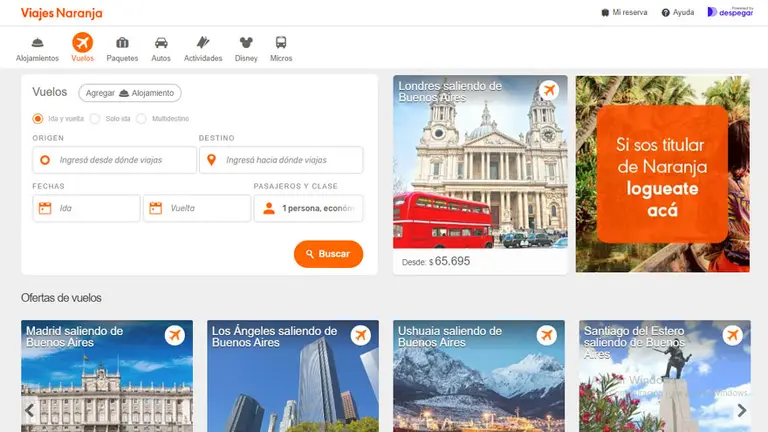Open Los Ángeles saliendo de Buenos Aires offer
Image resolution: width=768 pixels, height=432 pixels.
(x=293, y=376)
